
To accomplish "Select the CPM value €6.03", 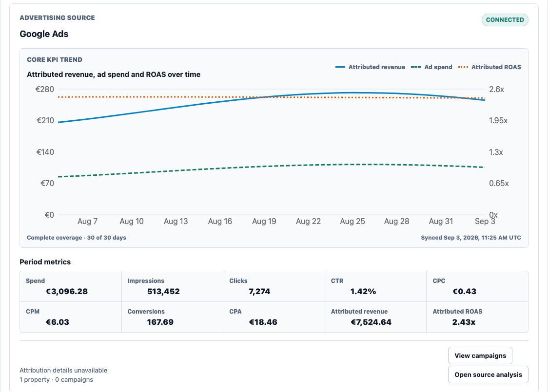I will (x=58, y=322).
